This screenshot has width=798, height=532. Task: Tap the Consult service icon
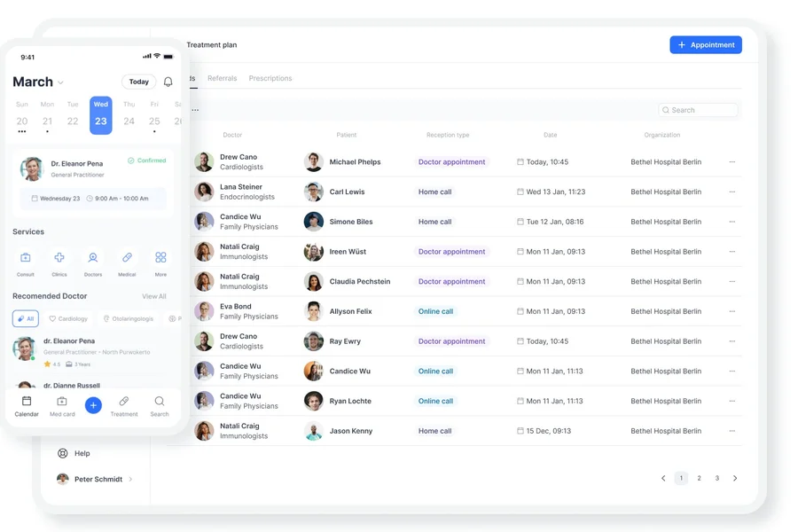tap(26, 258)
